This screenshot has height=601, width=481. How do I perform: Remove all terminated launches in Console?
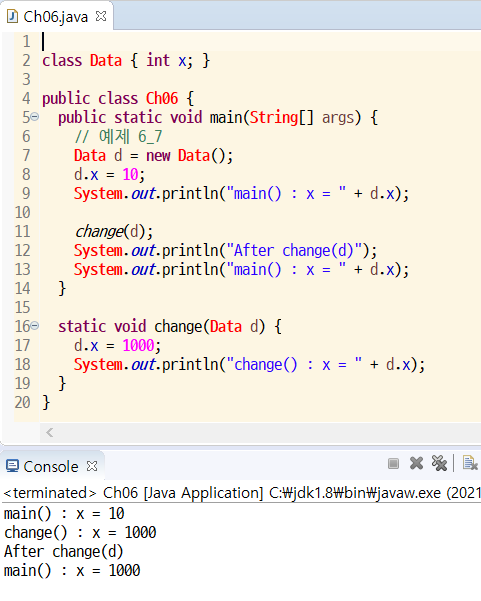click(439, 463)
